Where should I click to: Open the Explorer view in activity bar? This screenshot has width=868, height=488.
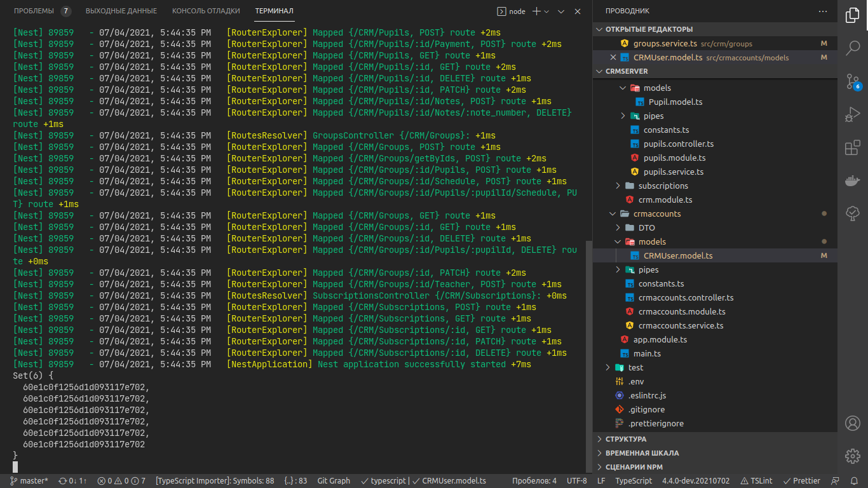(x=853, y=15)
